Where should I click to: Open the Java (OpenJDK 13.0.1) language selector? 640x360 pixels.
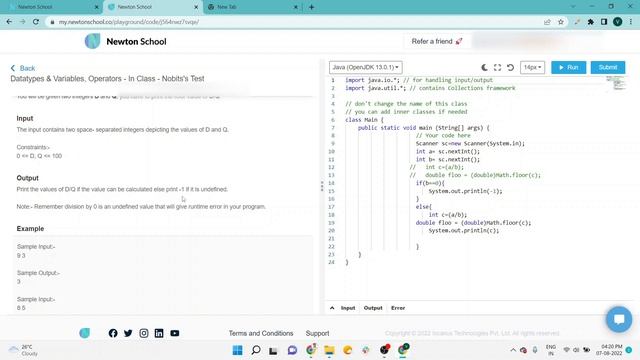[366, 67]
